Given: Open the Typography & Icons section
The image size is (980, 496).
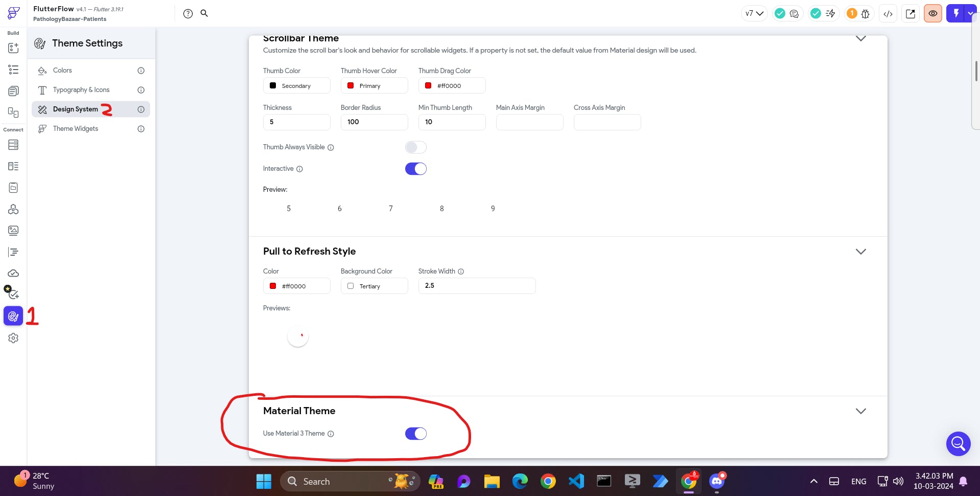Looking at the screenshot, I should click(91, 90).
